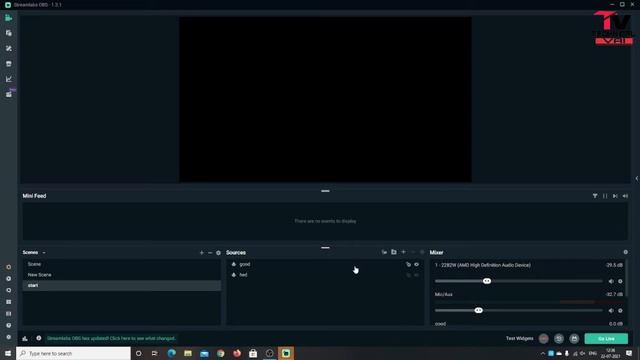Toggle lock on the 'bed' source

(x=408, y=275)
